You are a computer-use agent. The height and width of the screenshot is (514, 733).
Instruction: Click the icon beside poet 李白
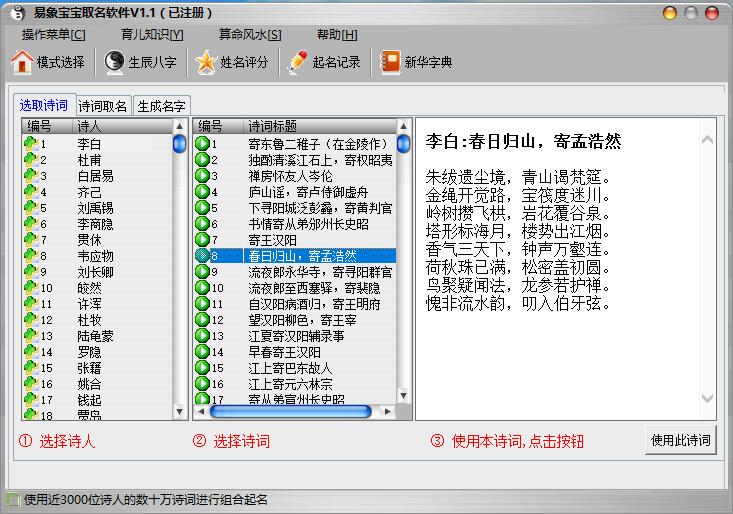(31, 143)
